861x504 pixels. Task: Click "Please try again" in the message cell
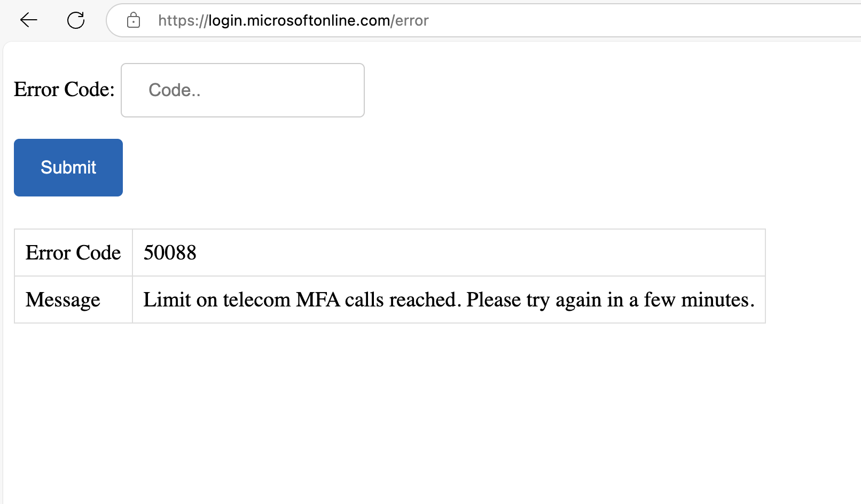point(535,300)
